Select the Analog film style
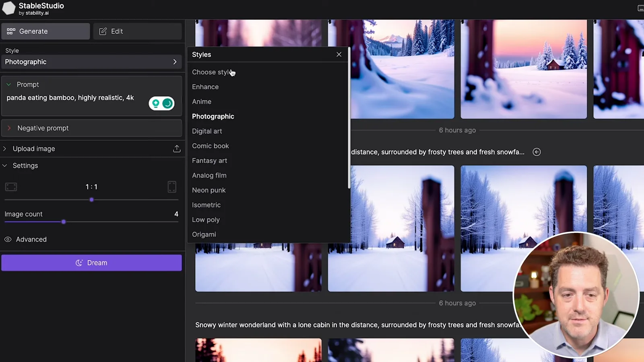The height and width of the screenshot is (362, 644). pos(209,175)
